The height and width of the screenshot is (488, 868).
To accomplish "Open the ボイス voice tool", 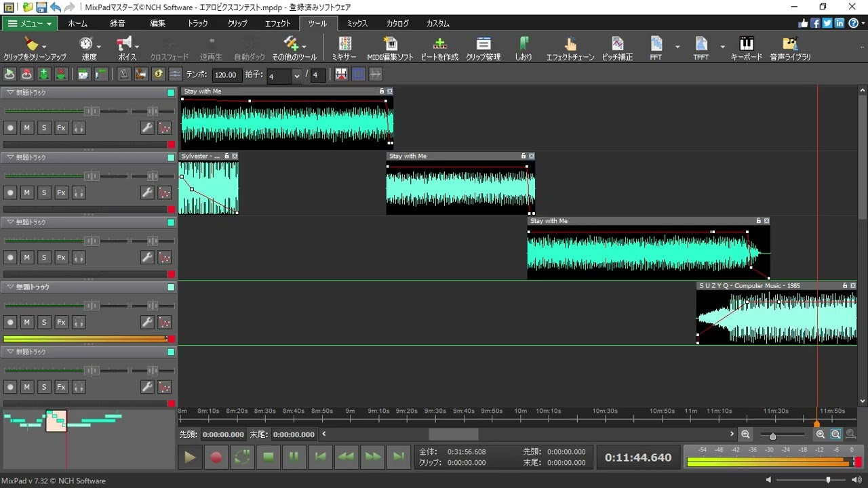I will pyautogui.click(x=127, y=48).
